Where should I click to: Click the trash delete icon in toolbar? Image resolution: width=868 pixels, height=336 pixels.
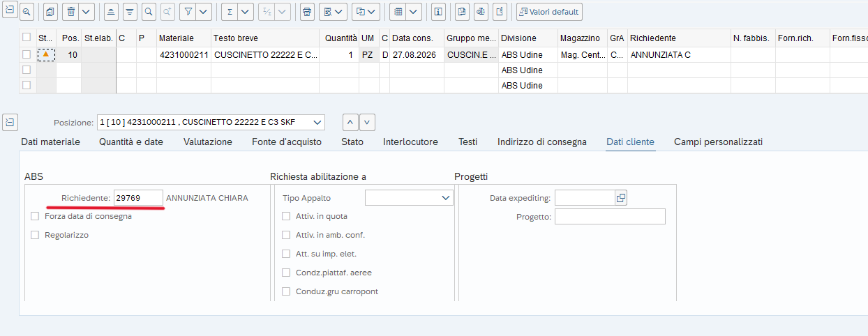click(71, 12)
